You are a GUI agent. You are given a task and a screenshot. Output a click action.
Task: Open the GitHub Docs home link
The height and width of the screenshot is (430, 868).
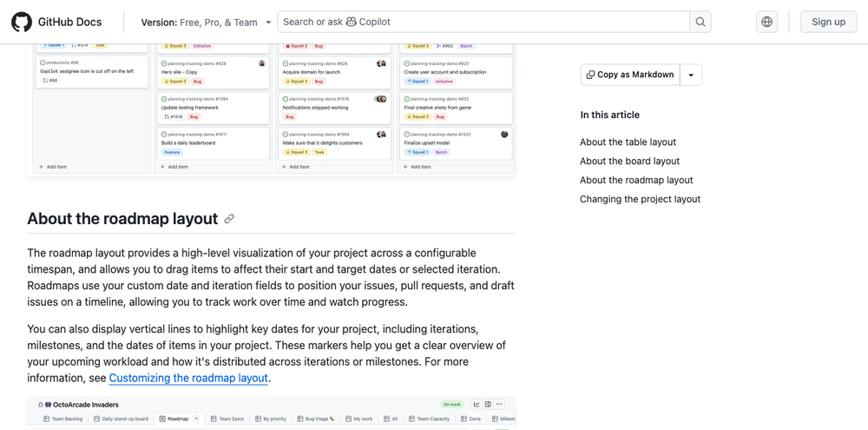69,23
